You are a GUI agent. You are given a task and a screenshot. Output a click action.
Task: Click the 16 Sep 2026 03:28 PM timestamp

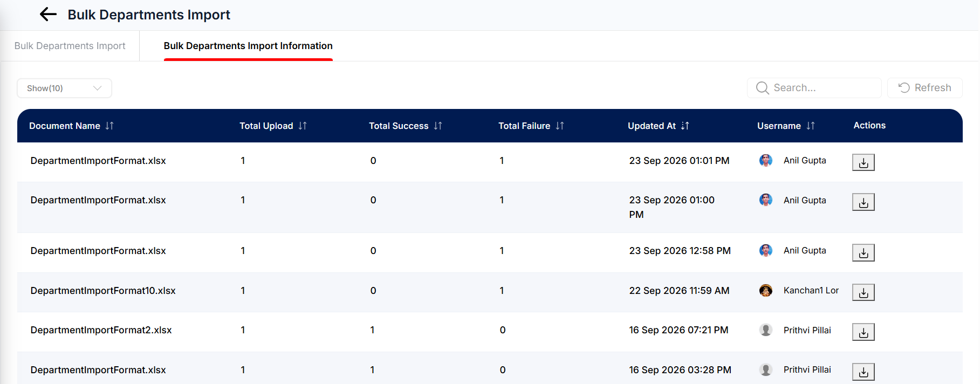[680, 370]
